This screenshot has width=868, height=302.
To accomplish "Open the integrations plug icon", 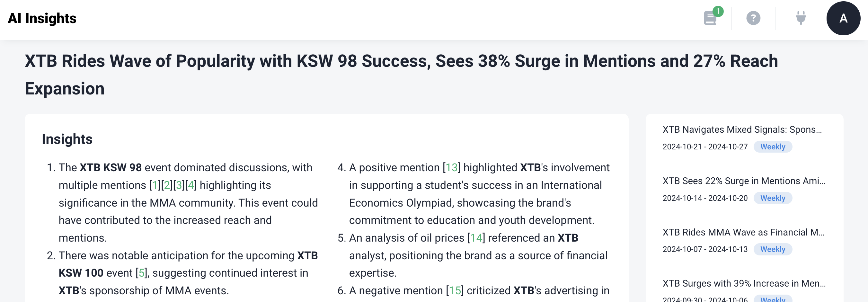I will pyautogui.click(x=801, y=18).
